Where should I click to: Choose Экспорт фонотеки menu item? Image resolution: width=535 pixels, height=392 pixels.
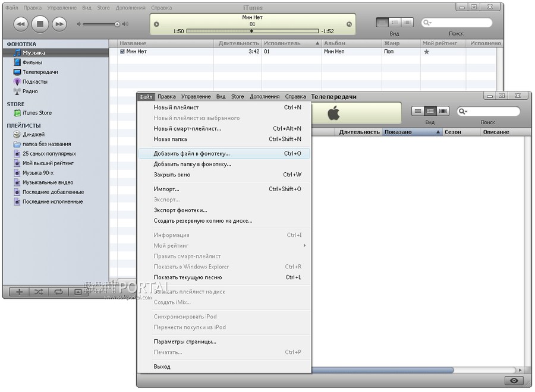click(224, 210)
